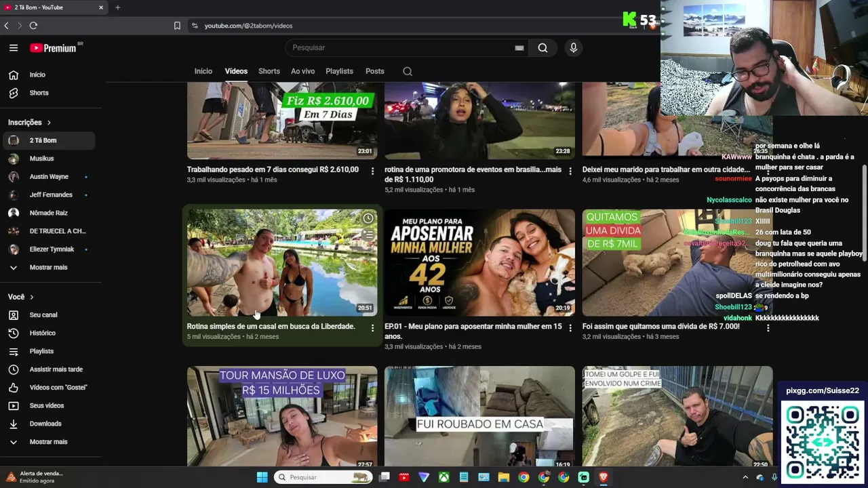Viewport: 868px width, 488px height.
Task: Expand the Você section chevron
Action: point(31,297)
